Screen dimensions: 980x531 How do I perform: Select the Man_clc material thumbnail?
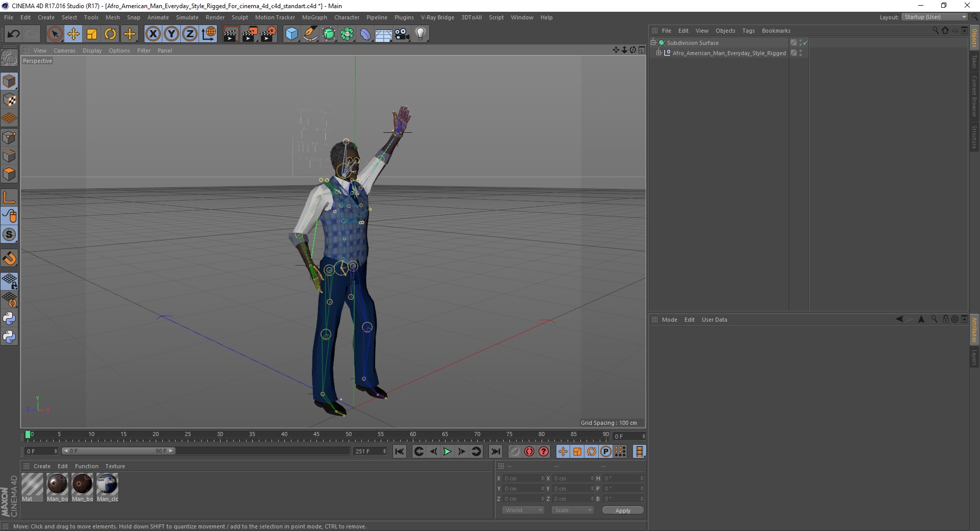coord(107,487)
